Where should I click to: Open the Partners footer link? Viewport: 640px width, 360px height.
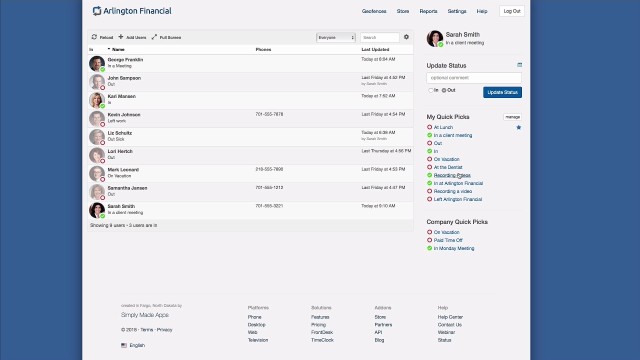383,325
